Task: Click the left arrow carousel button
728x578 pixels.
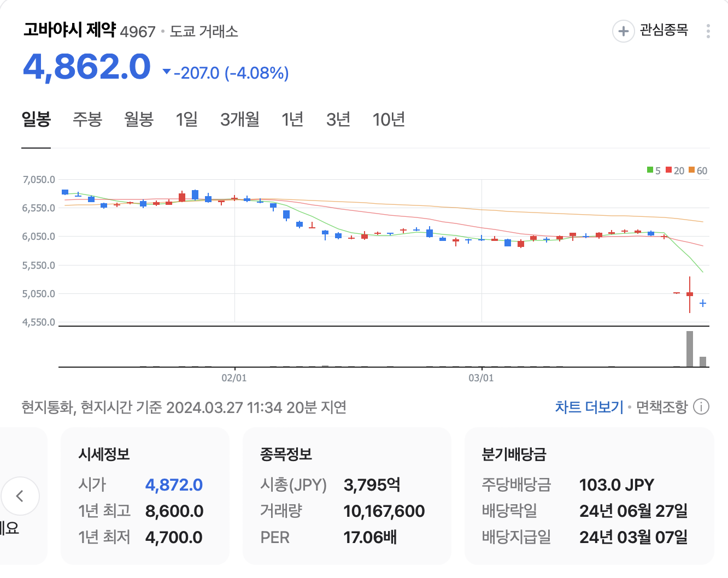Action: (x=20, y=496)
